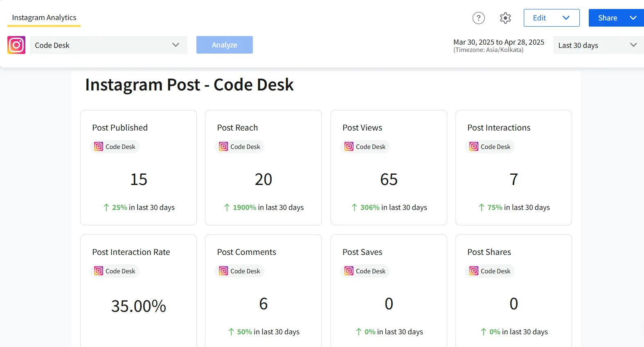Select the Code Desk chip under Post Interactions
The image size is (644, 347).
(x=490, y=146)
